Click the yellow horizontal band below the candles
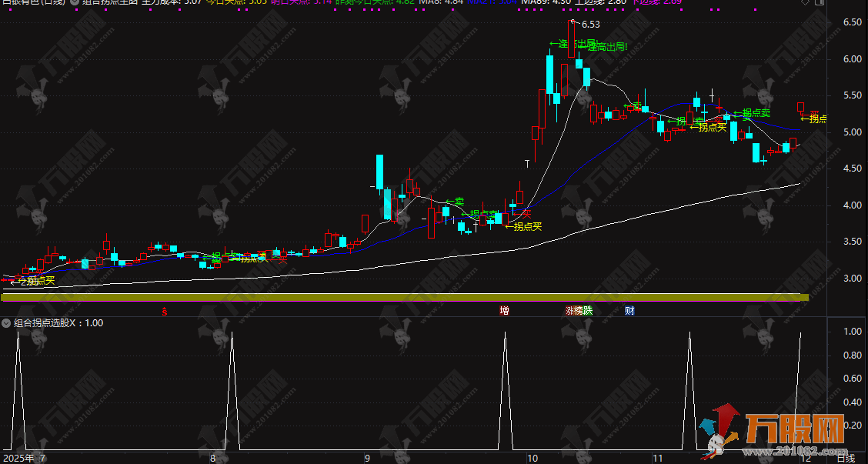The width and height of the screenshot is (868, 464). click(x=385, y=295)
